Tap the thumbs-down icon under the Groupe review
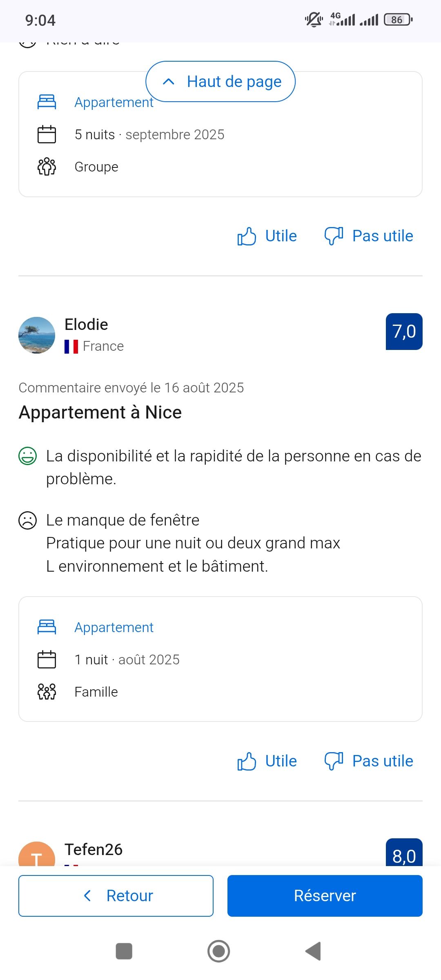Screen dimensions: 441x980 [x=334, y=236]
